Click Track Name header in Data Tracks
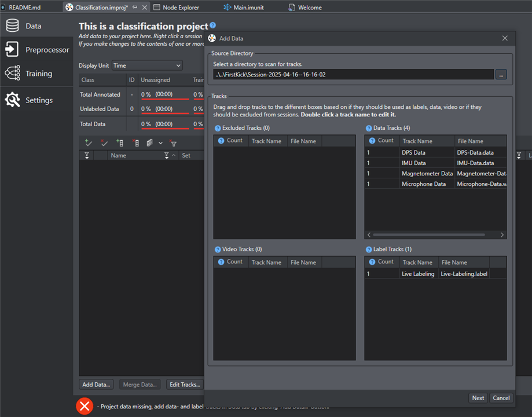This screenshot has width=532, height=417. point(427,141)
